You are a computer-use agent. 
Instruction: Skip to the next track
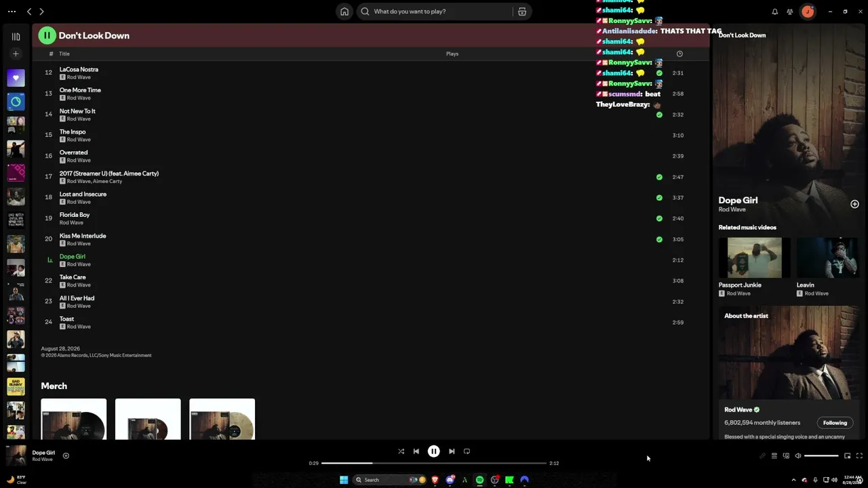(x=452, y=451)
